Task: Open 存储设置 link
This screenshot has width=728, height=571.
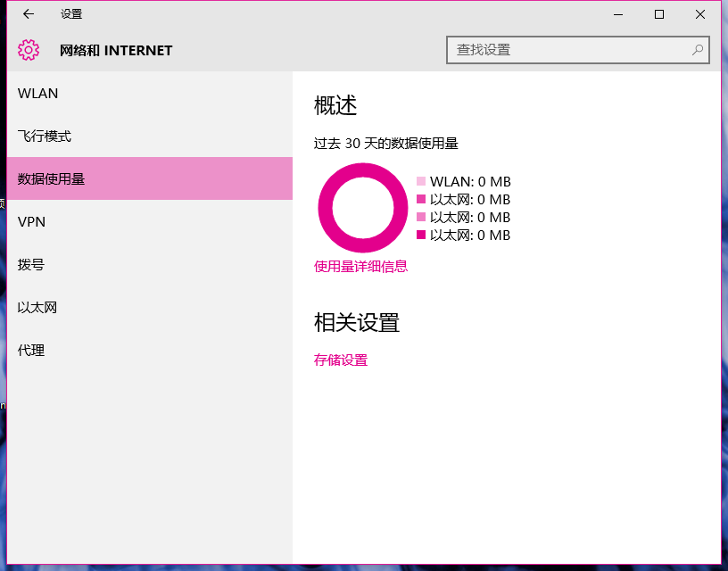Action: click(341, 360)
